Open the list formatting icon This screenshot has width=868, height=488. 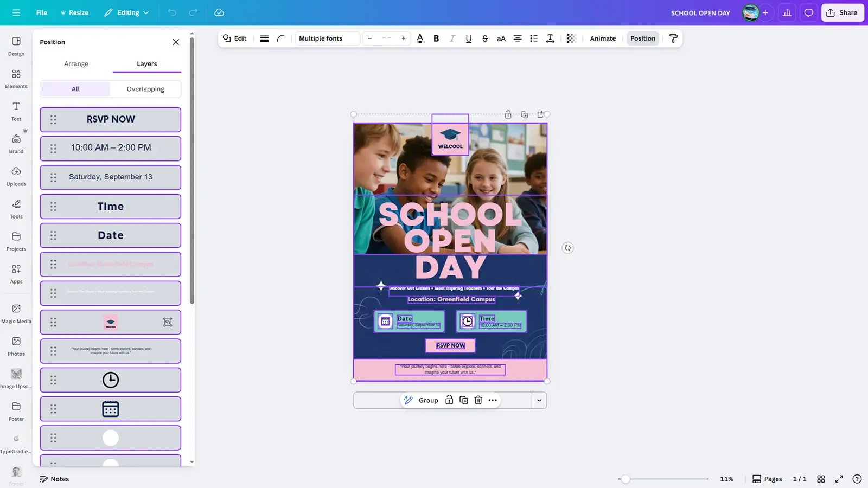[x=534, y=38]
